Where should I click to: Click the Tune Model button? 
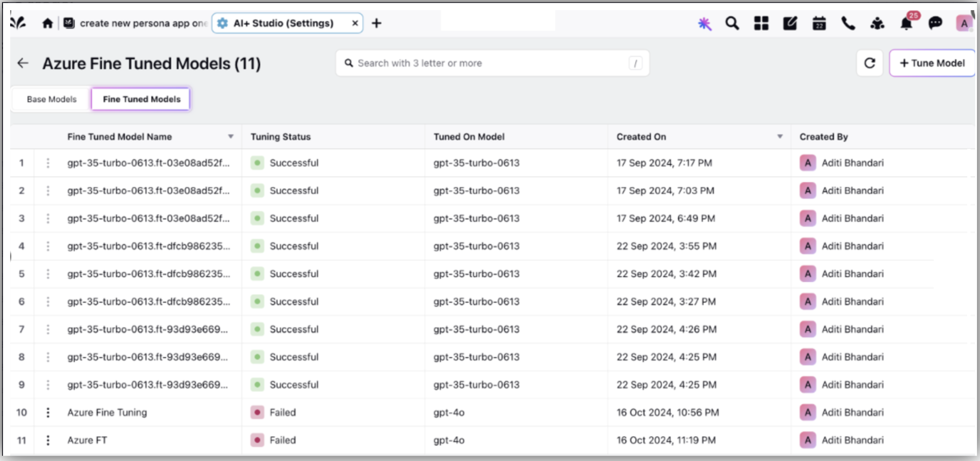[932, 63]
